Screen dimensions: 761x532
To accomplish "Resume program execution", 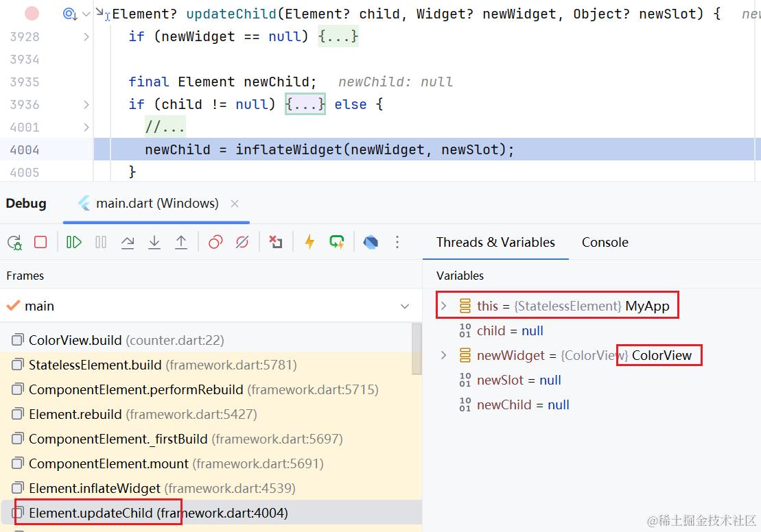I will (x=74, y=242).
